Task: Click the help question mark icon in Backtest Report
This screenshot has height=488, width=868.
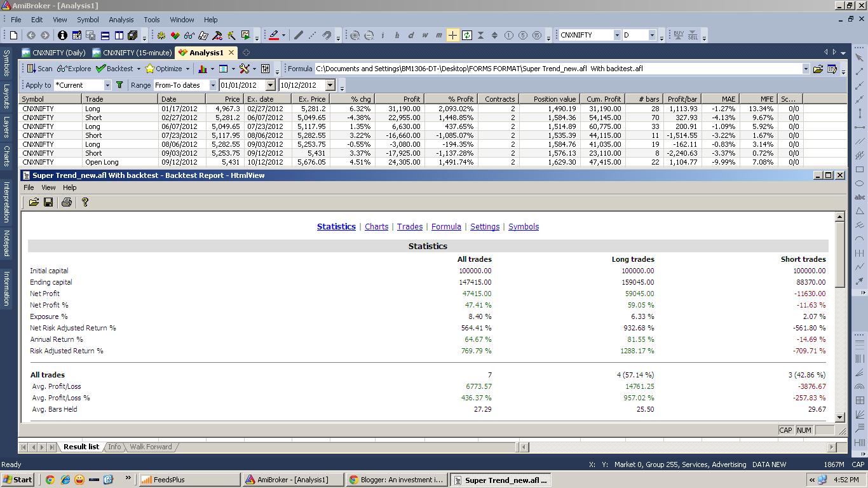Action: click(85, 202)
